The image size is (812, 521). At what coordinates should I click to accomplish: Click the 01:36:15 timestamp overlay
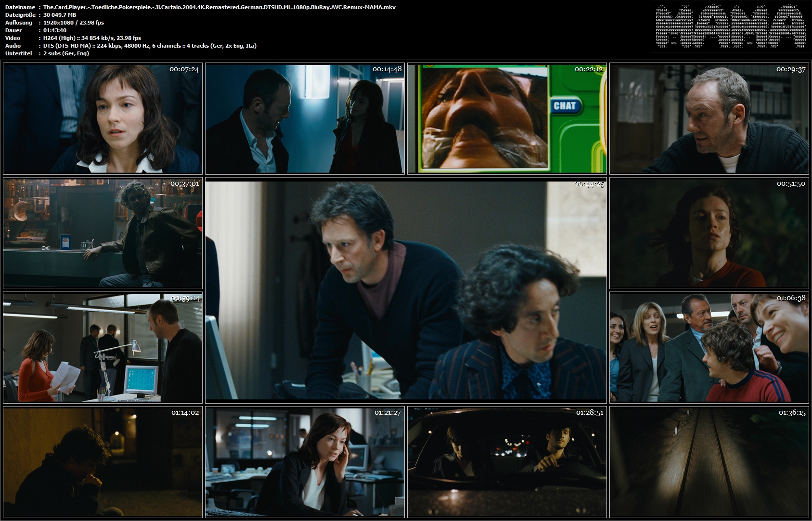coord(792,412)
